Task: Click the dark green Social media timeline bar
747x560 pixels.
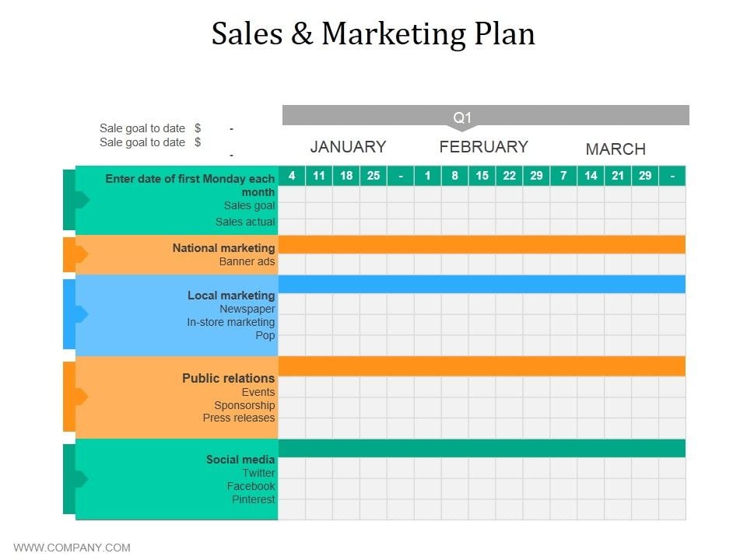Action: 482,449
